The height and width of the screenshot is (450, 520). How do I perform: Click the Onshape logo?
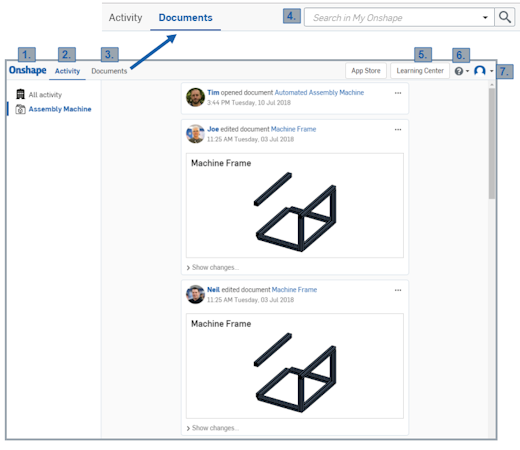pyautogui.click(x=28, y=70)
